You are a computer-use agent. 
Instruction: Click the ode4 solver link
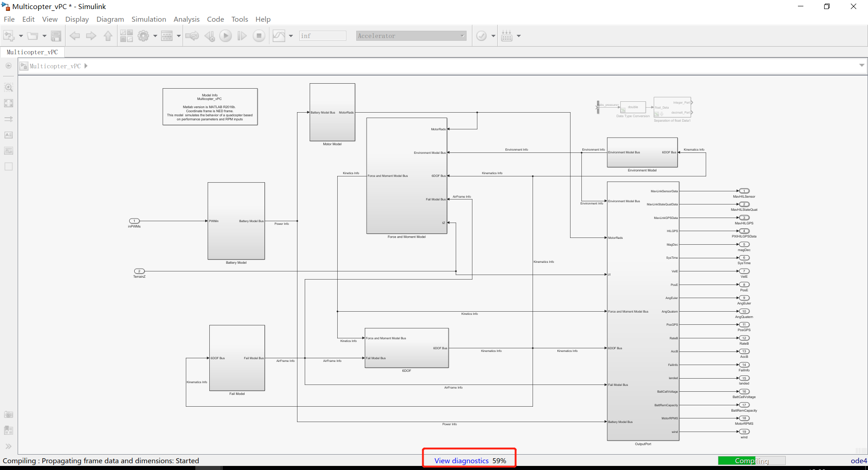[859, 461]
